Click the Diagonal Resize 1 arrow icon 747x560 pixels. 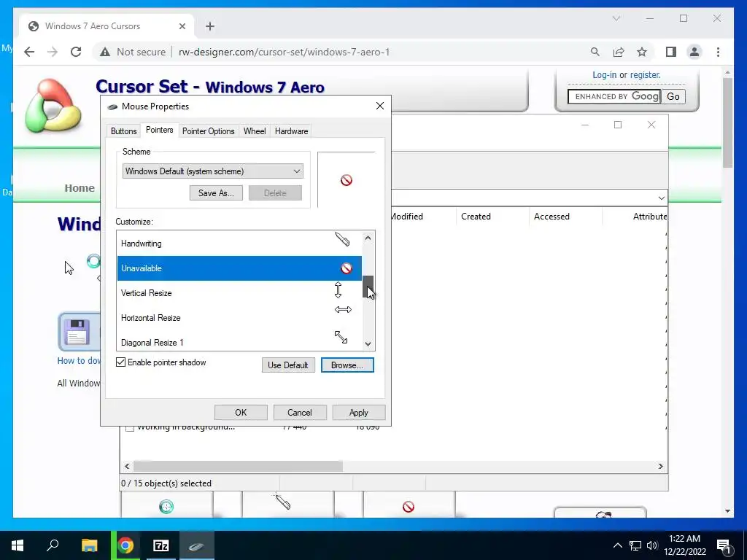341,337
